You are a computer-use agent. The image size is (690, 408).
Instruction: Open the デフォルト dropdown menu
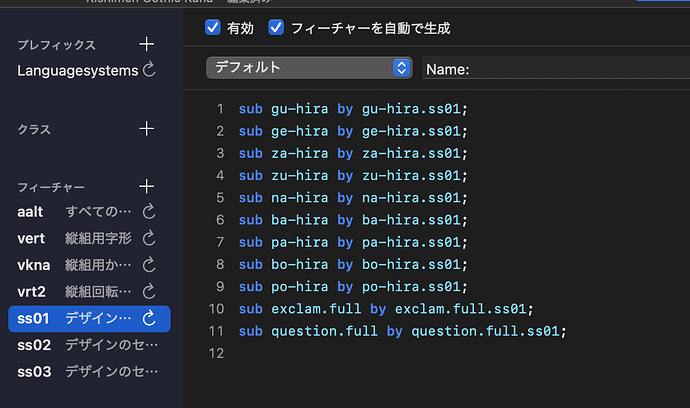pyautogui.click(x=308, y=68)
